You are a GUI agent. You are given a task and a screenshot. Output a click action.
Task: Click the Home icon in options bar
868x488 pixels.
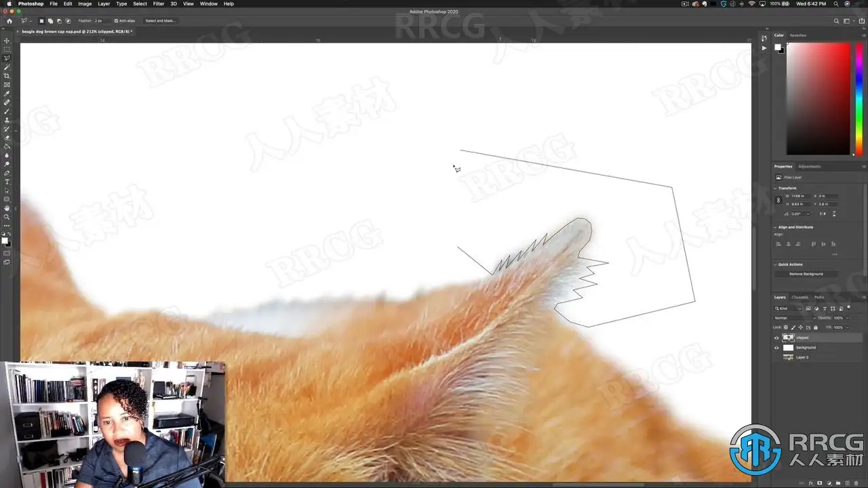(9, 21)
